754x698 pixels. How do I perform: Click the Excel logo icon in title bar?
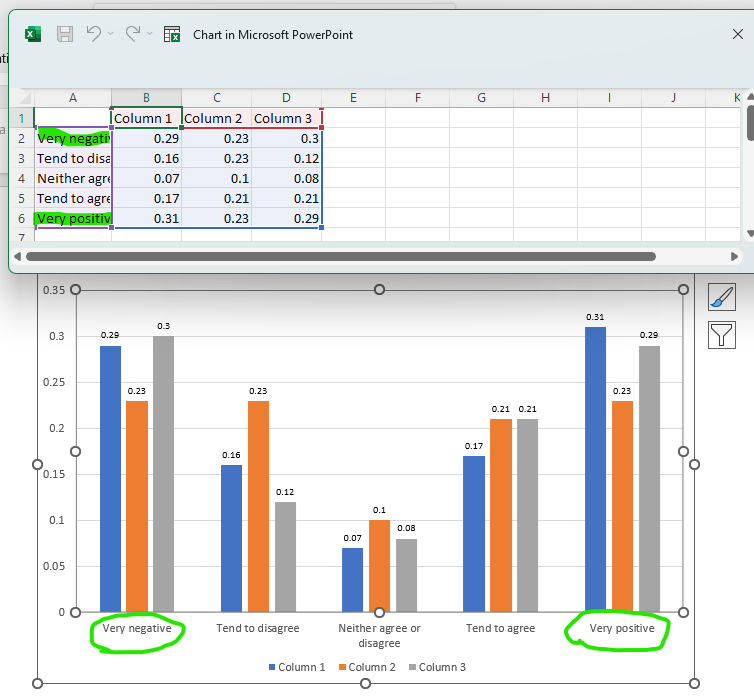pyautogui.click(x=33, y=34)
